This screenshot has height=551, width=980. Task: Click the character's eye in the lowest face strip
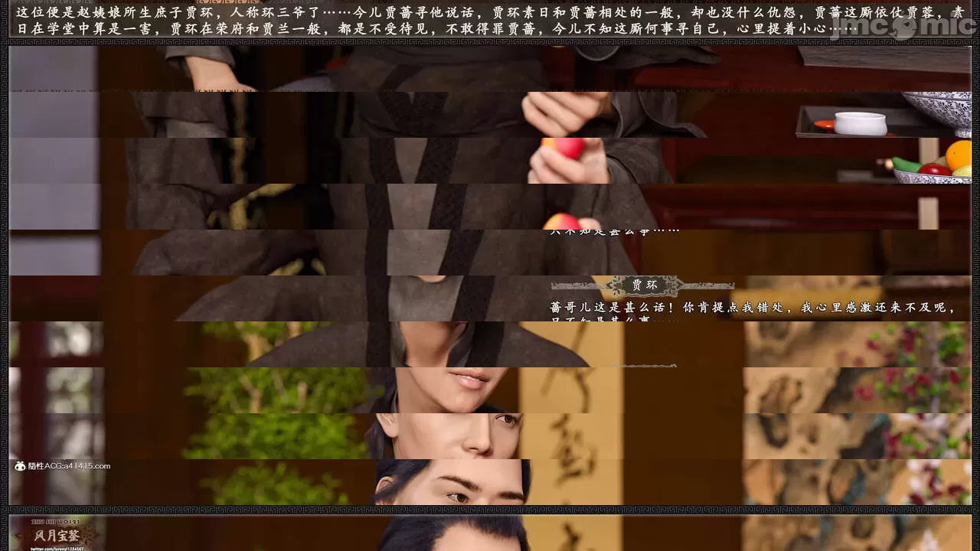point(459,497)
